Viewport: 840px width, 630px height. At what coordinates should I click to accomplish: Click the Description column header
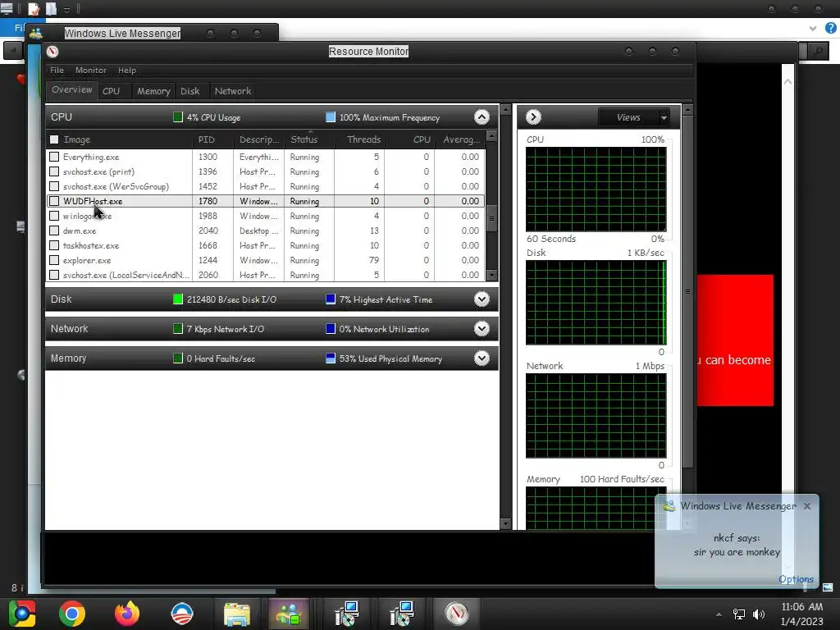pos(258,139)
